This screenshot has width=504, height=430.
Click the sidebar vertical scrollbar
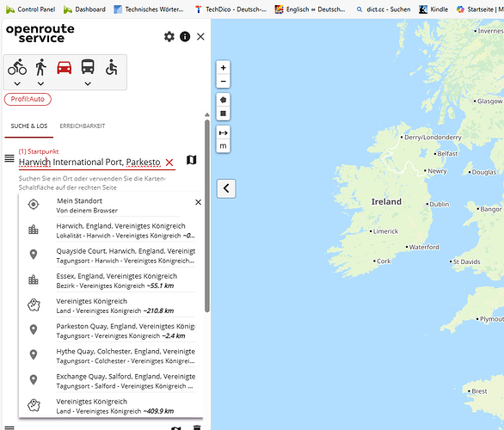click(207, 215)
